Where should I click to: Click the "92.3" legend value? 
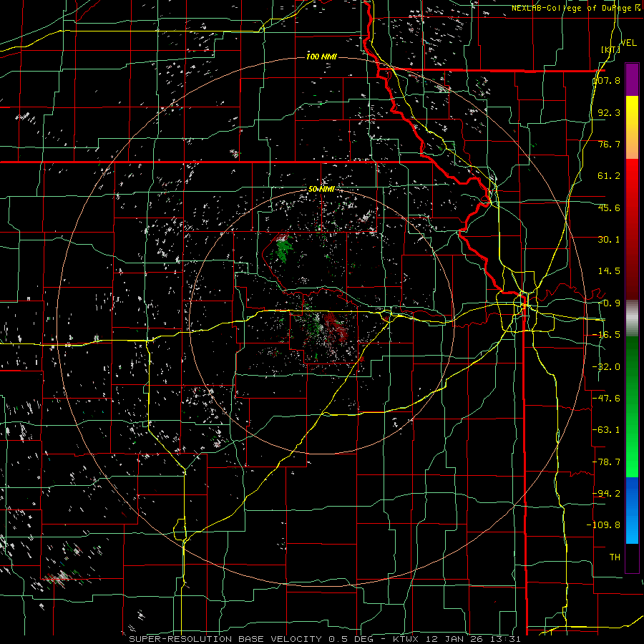click(x=609, y=112)
